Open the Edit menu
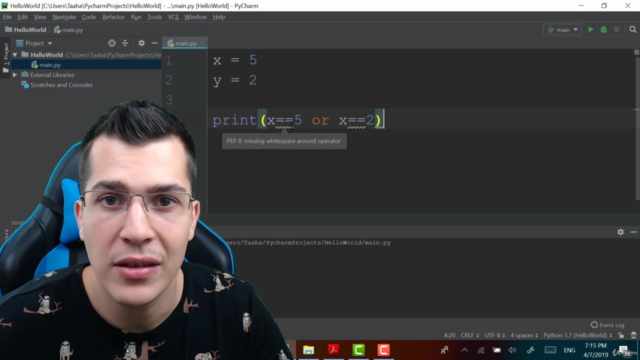 [x=22, y=17]
